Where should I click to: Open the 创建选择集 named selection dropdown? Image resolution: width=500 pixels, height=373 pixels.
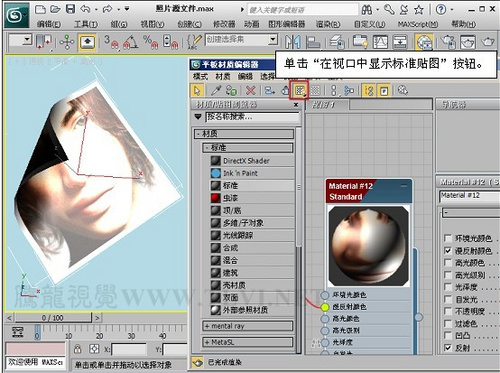(x=273, y=40)
